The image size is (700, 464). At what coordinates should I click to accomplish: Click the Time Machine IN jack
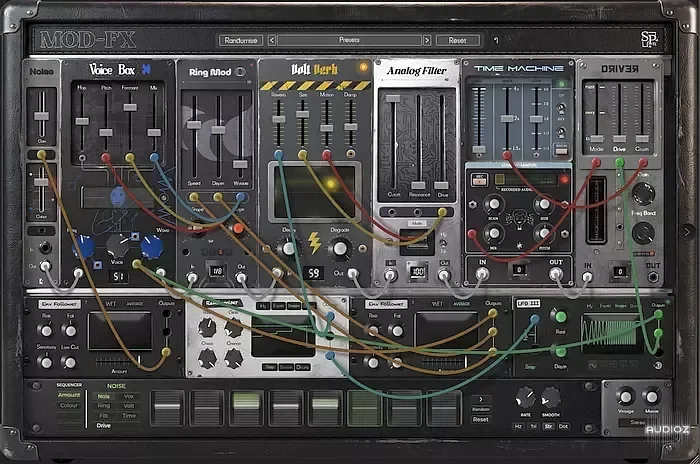(x=482, y=274)
